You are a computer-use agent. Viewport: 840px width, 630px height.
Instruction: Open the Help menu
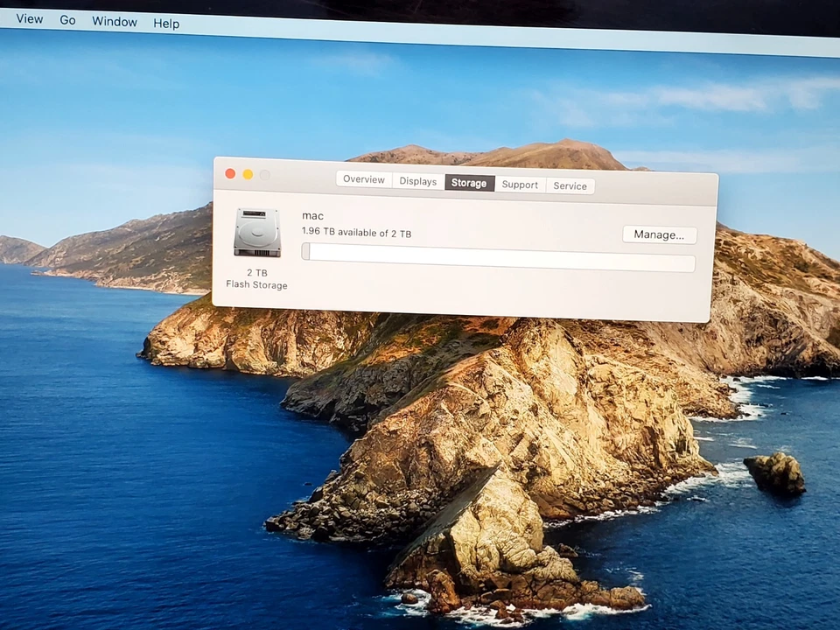166,24
